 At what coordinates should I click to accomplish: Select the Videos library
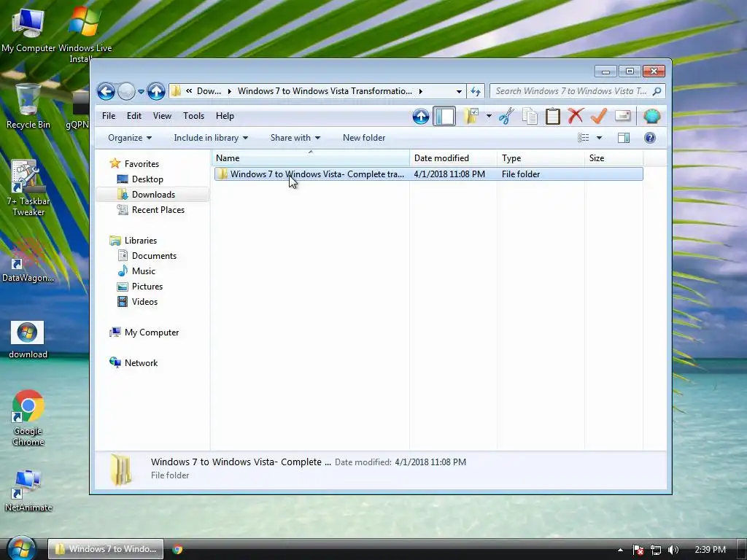click(x=137, y=301)
